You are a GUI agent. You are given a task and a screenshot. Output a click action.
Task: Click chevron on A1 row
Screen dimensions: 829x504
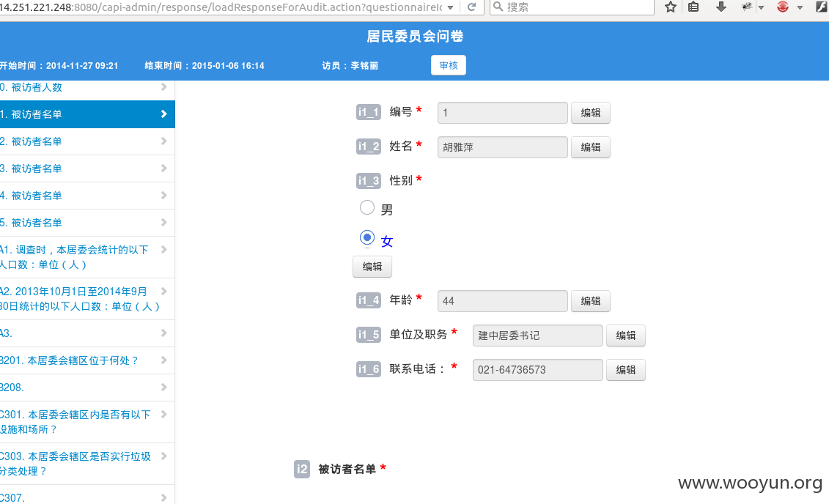click(x=164, y=249)
